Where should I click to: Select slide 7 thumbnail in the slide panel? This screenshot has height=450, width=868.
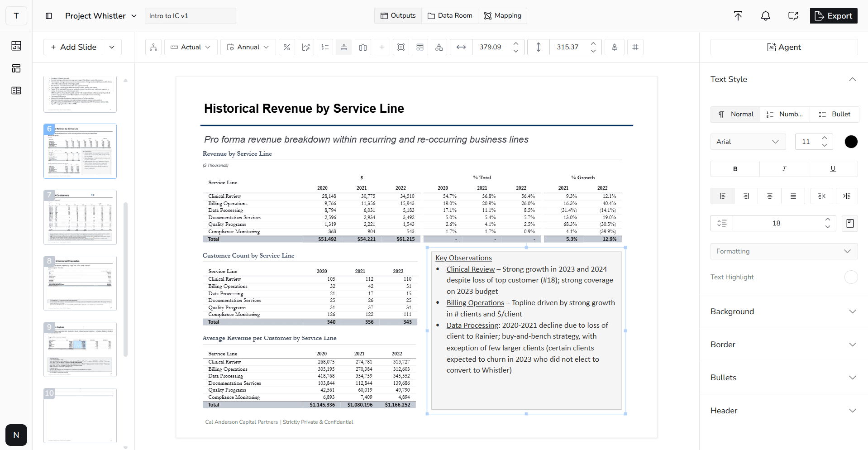(x=80, y=217)
